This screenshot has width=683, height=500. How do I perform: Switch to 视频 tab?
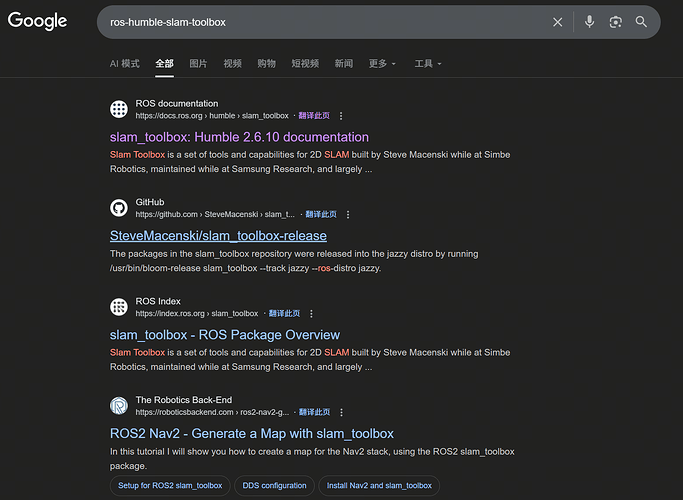pyautogui.click(x=233, y=64)
